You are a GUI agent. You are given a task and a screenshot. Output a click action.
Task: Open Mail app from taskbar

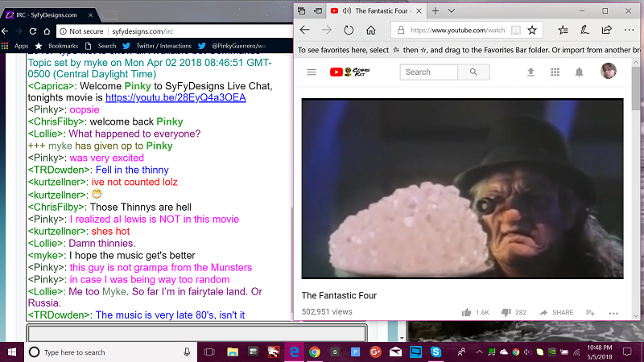[395, 352]
